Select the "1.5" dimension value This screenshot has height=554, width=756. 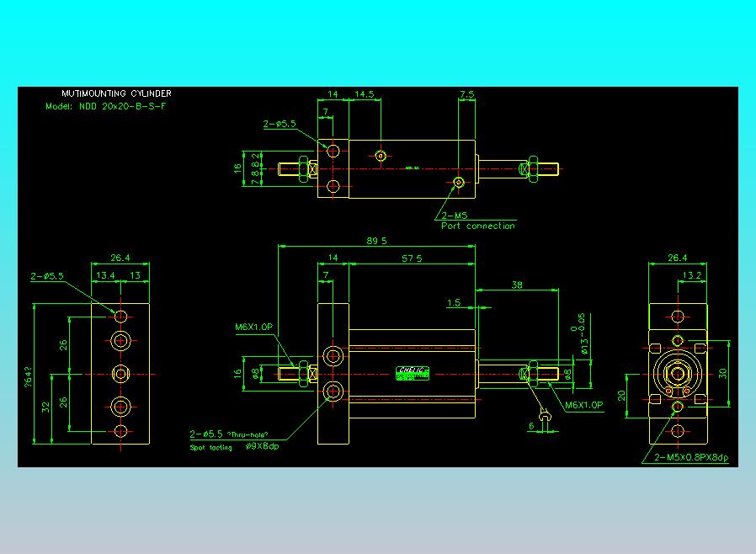454,303
